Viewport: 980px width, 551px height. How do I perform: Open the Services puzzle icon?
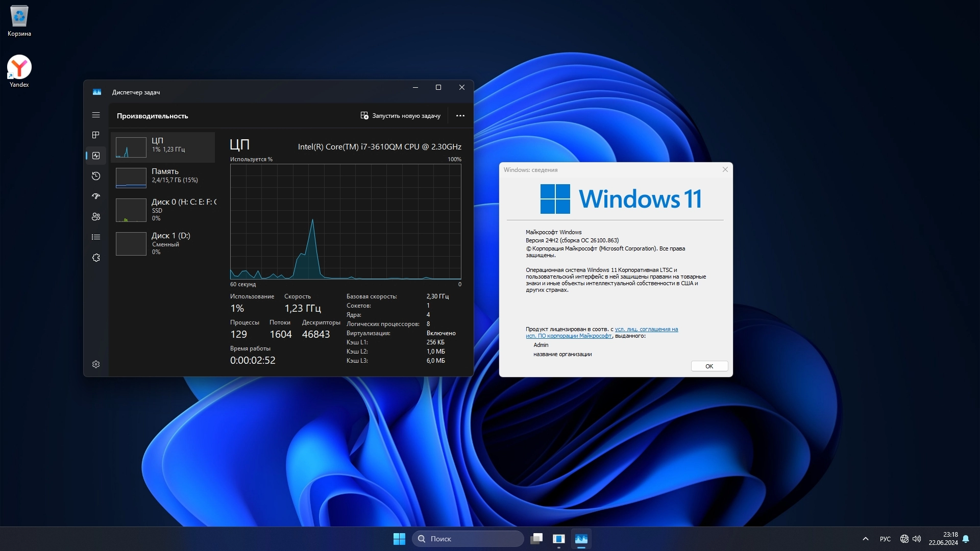tap(96, 258)
